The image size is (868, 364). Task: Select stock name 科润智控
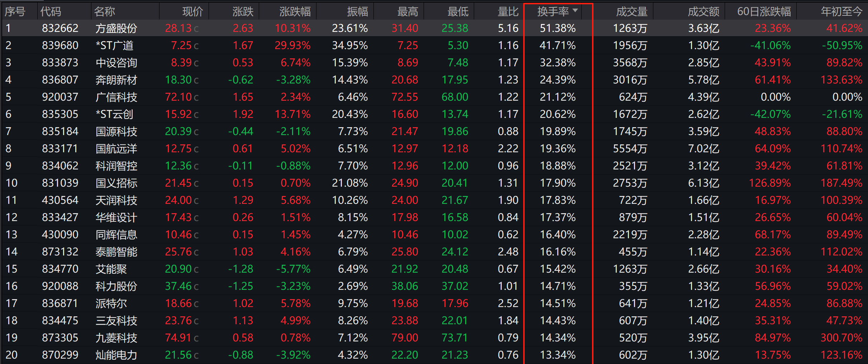(116, 166)
